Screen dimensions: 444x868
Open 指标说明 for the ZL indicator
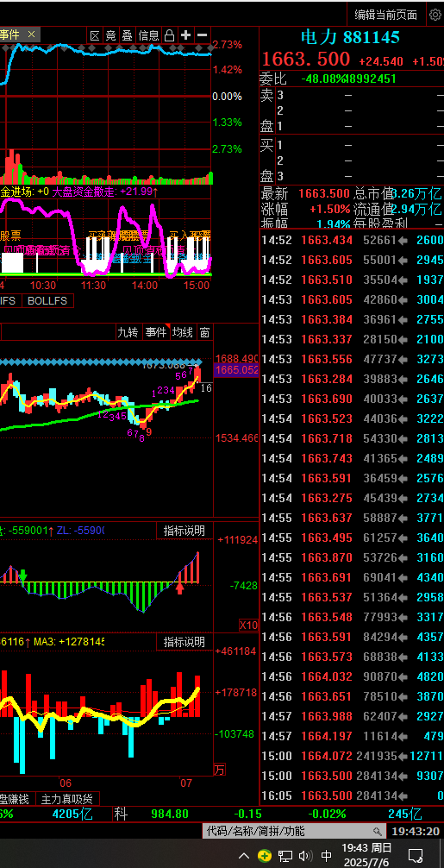184,531
